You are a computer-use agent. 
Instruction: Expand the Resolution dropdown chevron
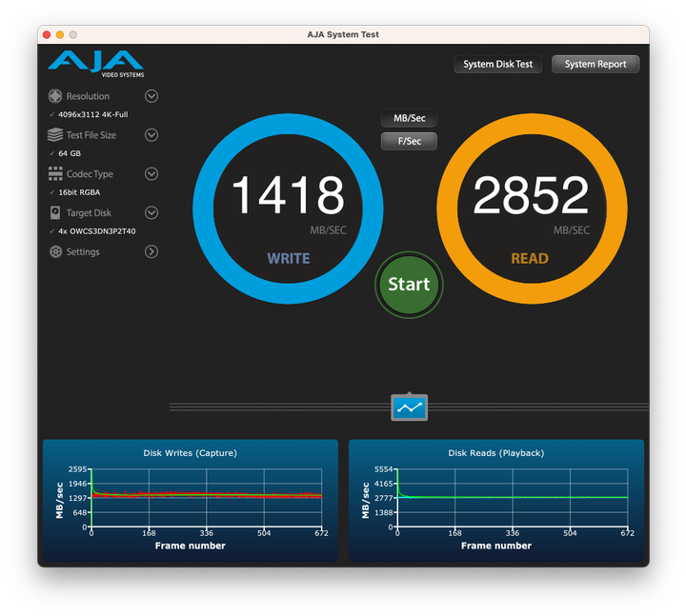point(151,96)
